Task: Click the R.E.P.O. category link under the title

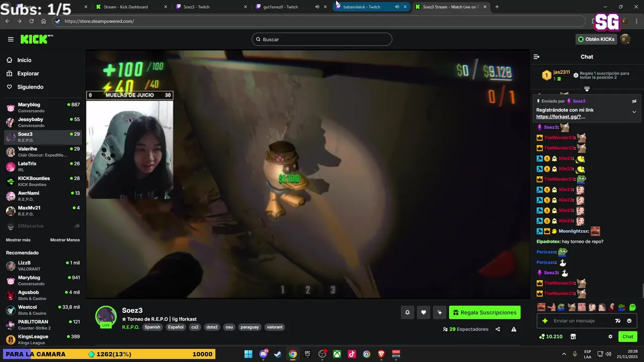Action: pyautogui.click(x=131, y=327)
